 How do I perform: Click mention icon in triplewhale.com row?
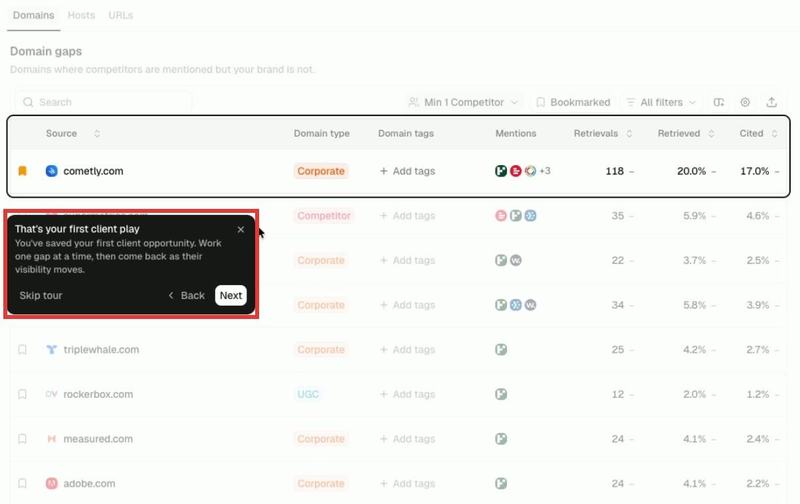(x=501, y=349)
